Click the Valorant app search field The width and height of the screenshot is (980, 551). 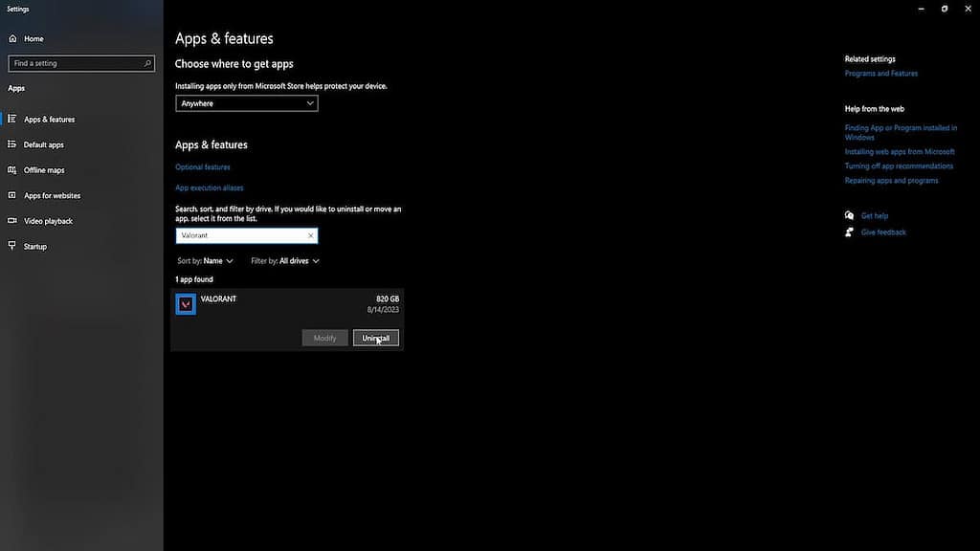pyautogui.click(x=246, y=235)
